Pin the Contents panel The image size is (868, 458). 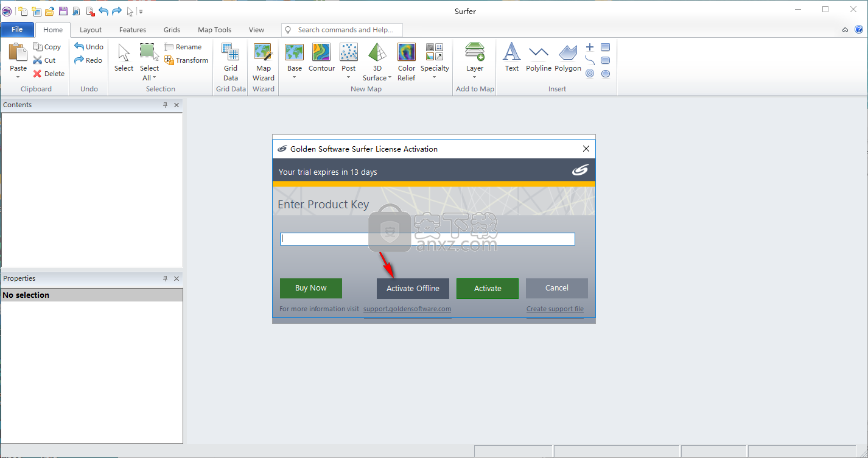point(165,105)
